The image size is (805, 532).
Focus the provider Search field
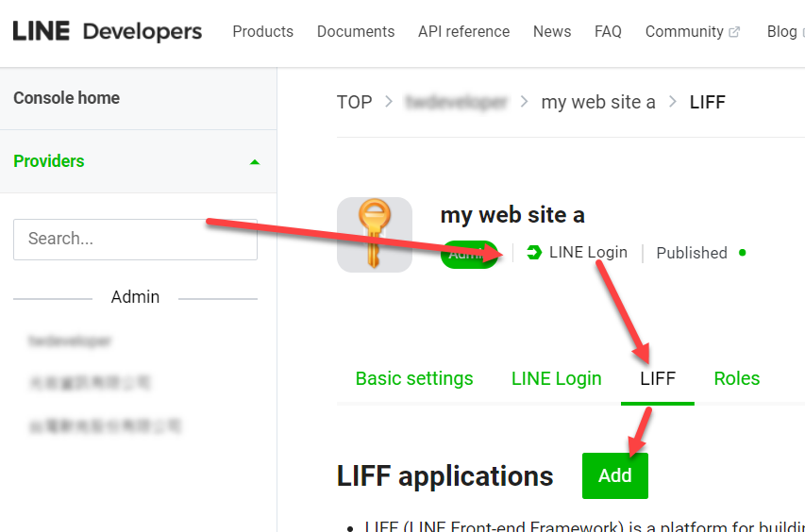135,239
